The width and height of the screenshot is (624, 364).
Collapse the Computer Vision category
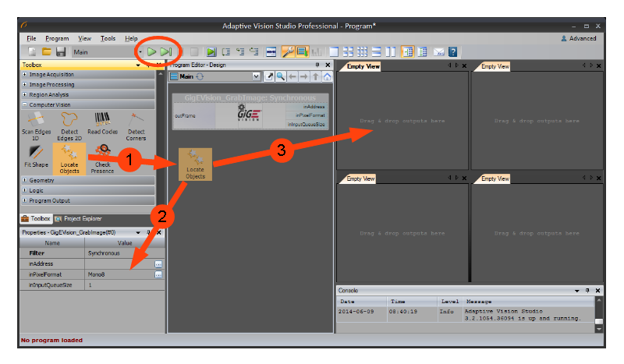tap(25, 104)
